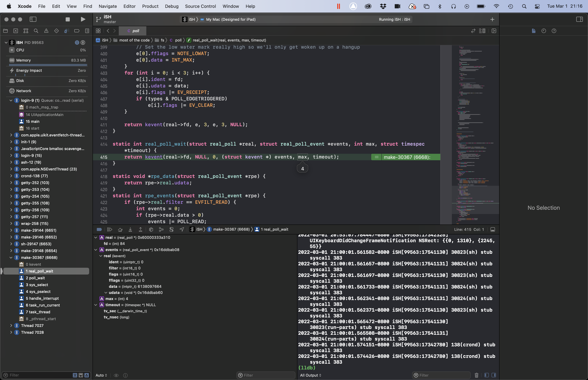
Task: Open the Debug menu
Action: point(172,6)
